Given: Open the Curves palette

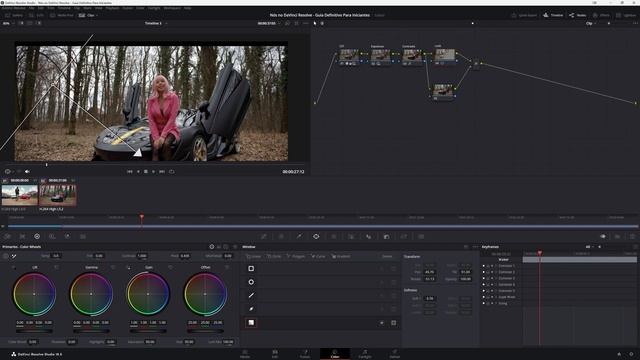Looking at the screenshot, I should click(264, 236).
